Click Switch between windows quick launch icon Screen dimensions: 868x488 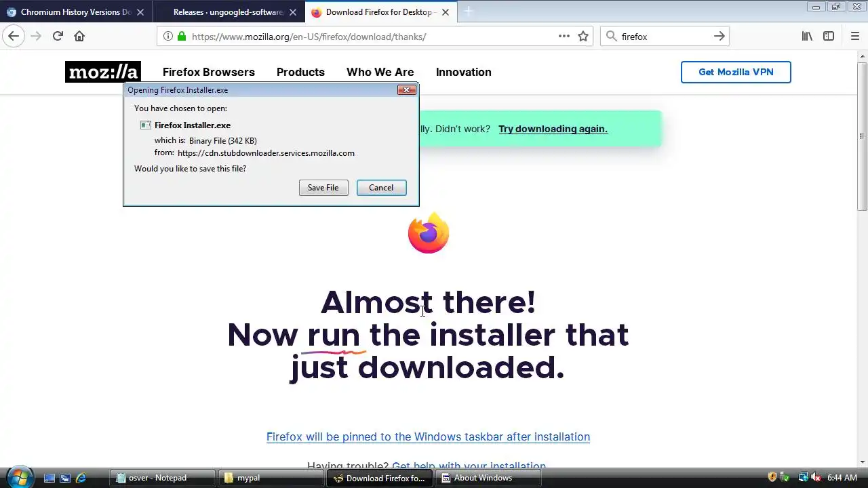(x=65, y=478)
